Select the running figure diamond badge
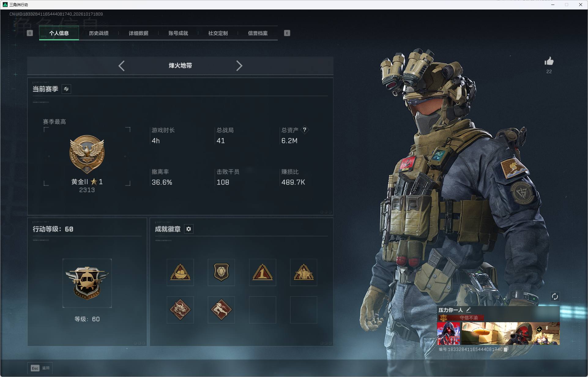588x377 pixels. pos(221,310)
